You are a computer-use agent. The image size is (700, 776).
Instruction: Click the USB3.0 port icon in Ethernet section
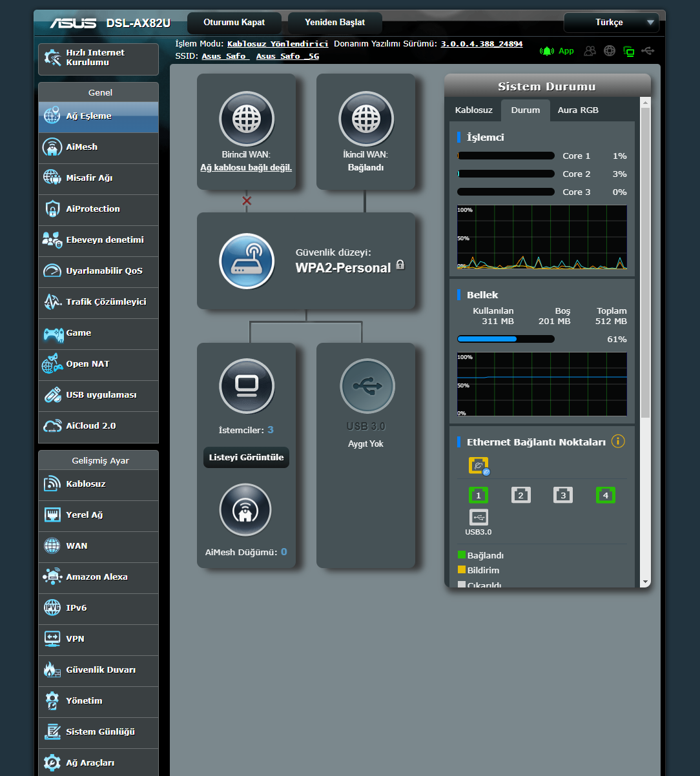[x=479, y=517]
